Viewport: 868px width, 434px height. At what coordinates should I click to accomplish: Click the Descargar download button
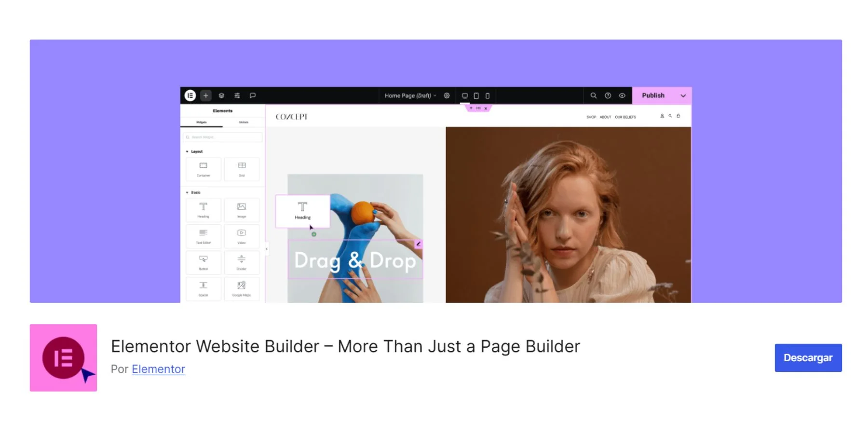(x=808, y=357)
